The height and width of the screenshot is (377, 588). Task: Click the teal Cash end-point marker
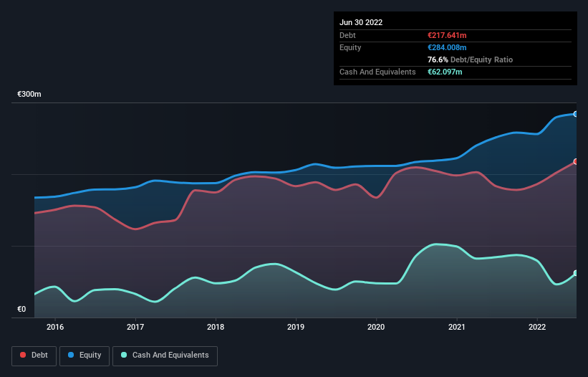coord(576,273)
